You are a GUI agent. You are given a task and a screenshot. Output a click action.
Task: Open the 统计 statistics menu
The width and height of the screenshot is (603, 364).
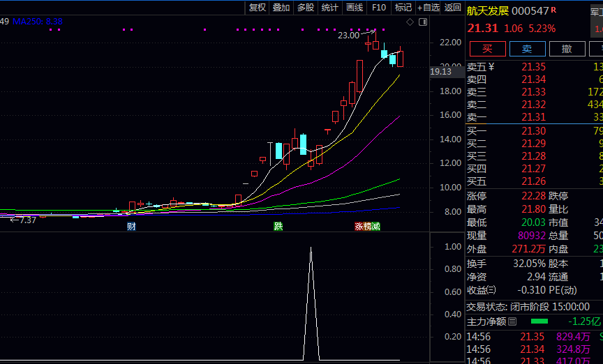pyautogui.click(x=329, y=8)
